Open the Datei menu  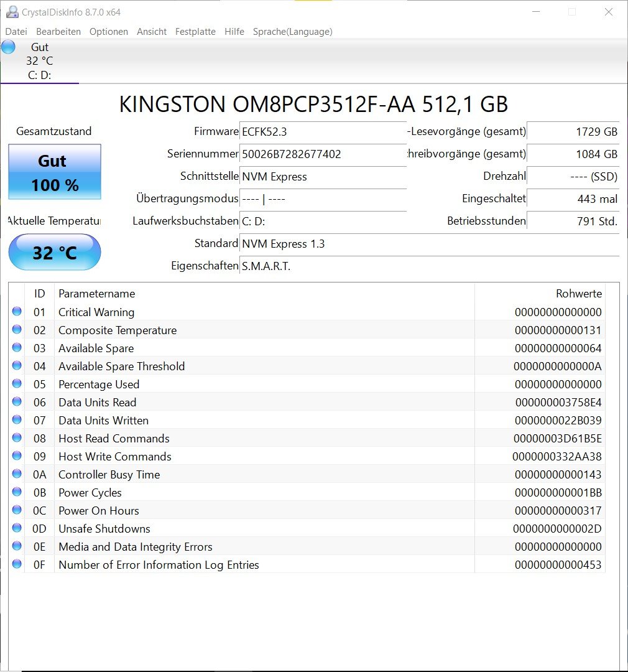click(16, 32)
